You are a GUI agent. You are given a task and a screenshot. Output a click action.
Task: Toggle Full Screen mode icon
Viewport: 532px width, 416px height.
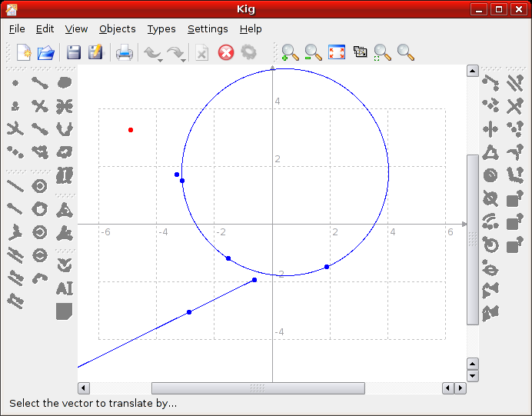pyautogui.click(x=337, y=52)
